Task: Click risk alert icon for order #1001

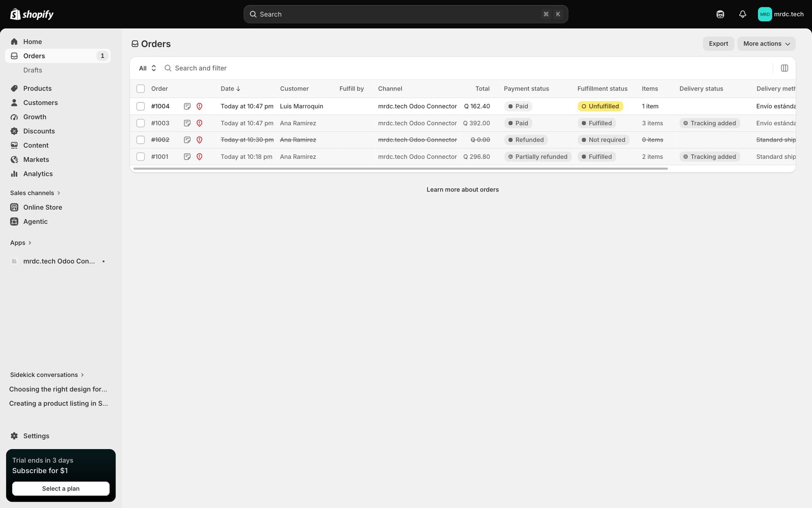Action: (199, 157)
